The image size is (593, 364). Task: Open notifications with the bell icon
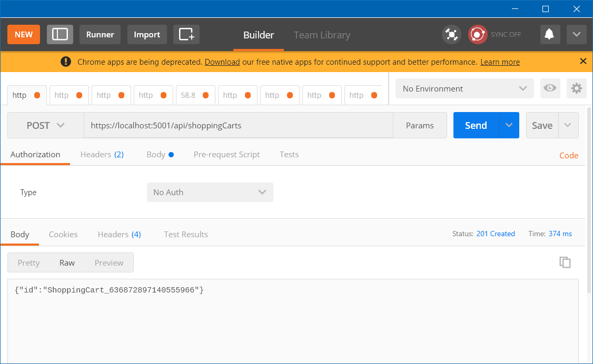549,34
